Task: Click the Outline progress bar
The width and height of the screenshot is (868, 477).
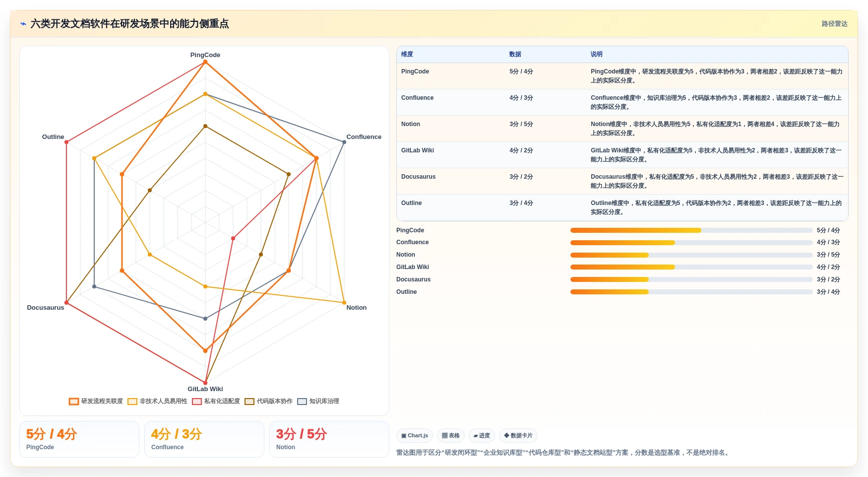Action: click(x=691, y=292)
